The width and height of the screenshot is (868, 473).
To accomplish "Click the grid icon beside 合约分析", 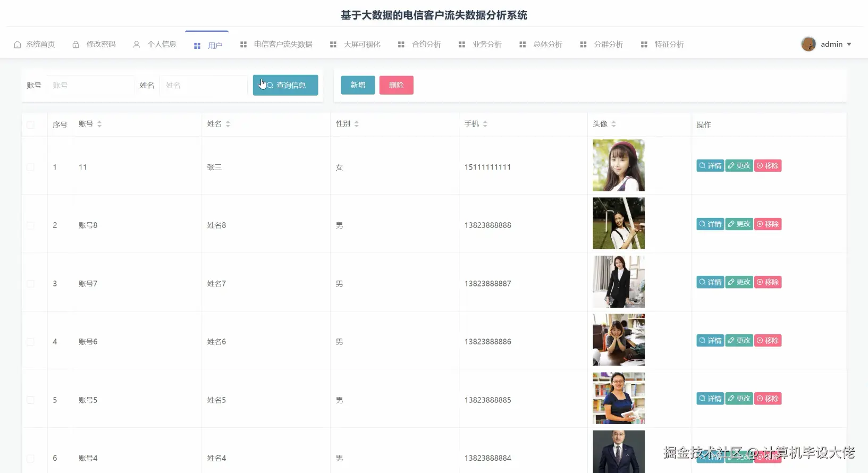I will click(401, 45).
